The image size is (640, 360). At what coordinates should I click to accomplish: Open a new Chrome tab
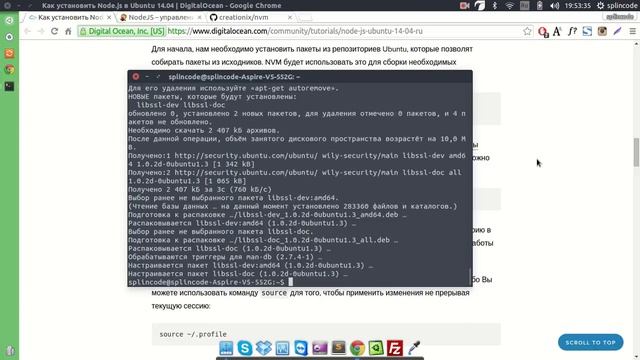pyautogui.click(x=304, y=18)
